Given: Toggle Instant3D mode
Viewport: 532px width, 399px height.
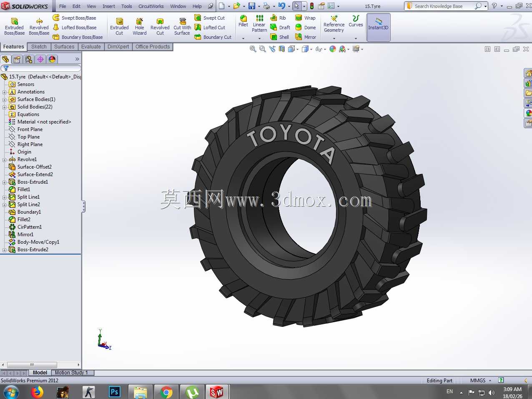Looking at the screenshot, I should 379,27.
